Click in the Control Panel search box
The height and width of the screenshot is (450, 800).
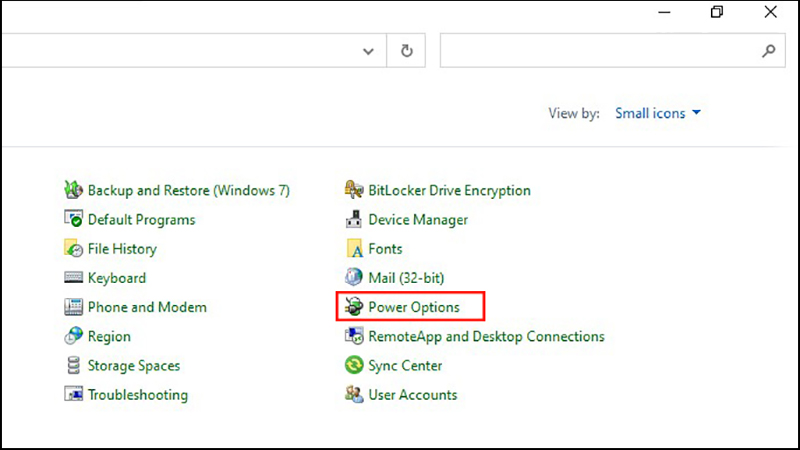pos(612,51)
